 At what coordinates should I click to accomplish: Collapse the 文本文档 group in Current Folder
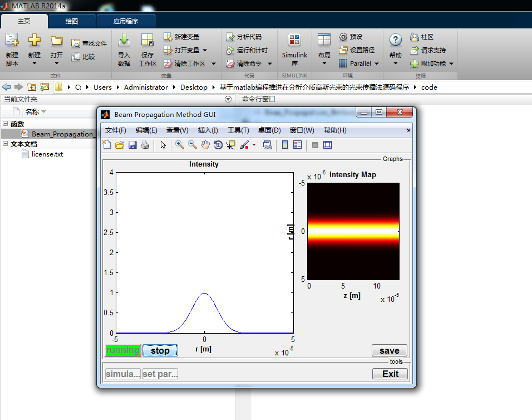(5, 144)
